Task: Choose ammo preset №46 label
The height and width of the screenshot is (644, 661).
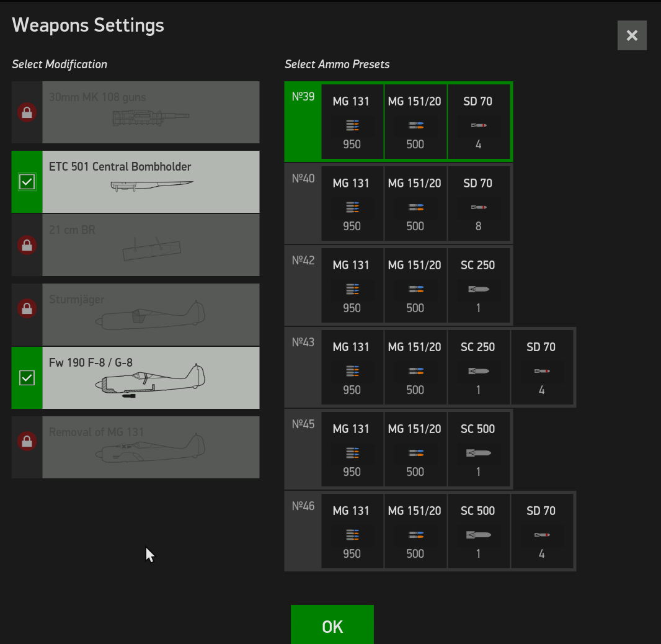Action: click(x=303, y=506)
